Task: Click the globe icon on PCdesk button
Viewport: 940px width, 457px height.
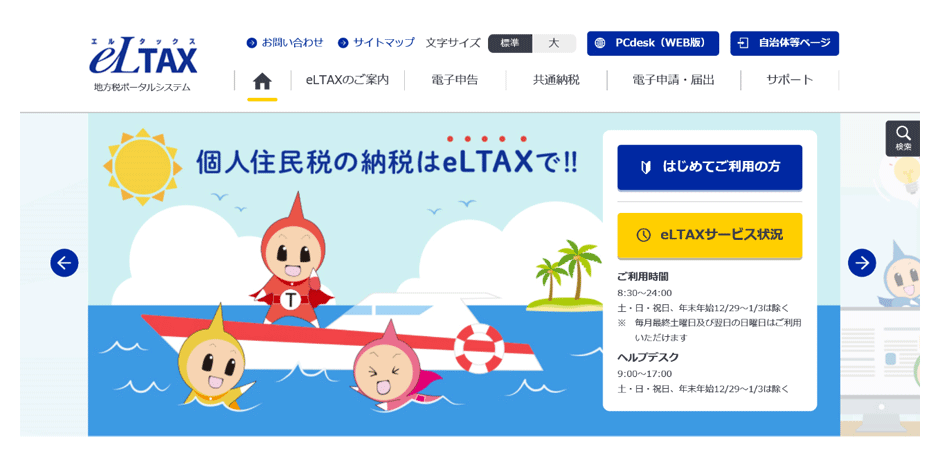Action: click(600, 43)
